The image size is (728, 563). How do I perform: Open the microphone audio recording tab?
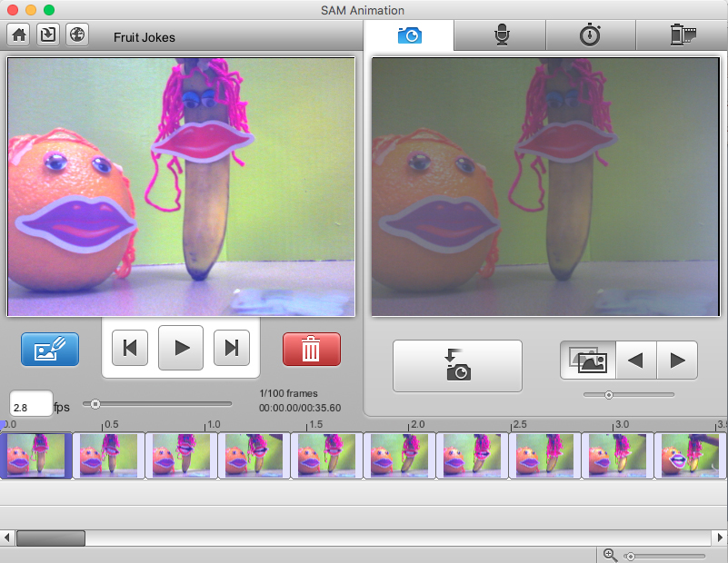tap(502, 35)
